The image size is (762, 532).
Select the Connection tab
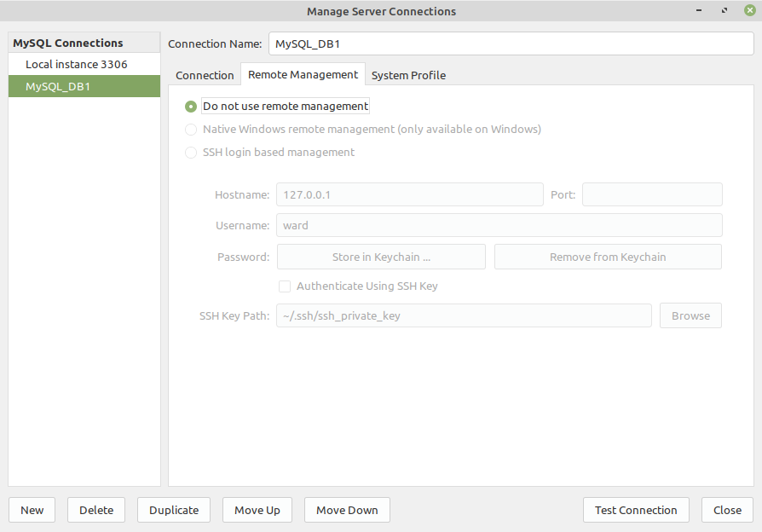click(205, 75)
